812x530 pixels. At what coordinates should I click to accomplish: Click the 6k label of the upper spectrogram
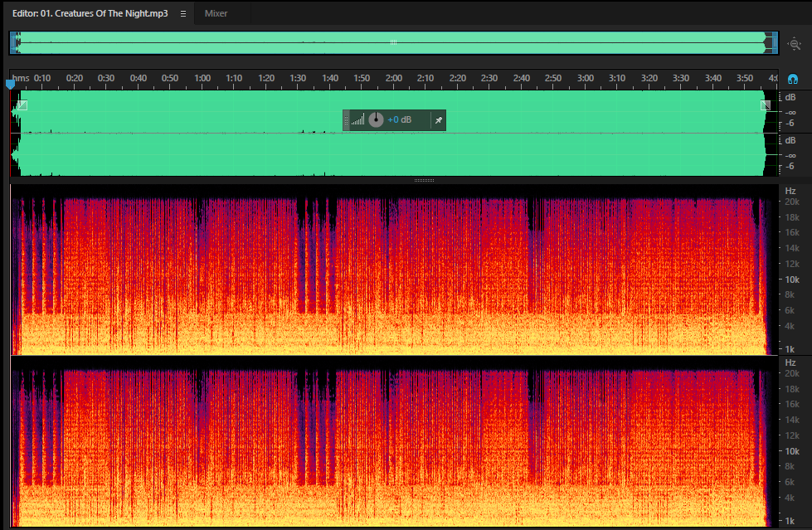[790, 310]
